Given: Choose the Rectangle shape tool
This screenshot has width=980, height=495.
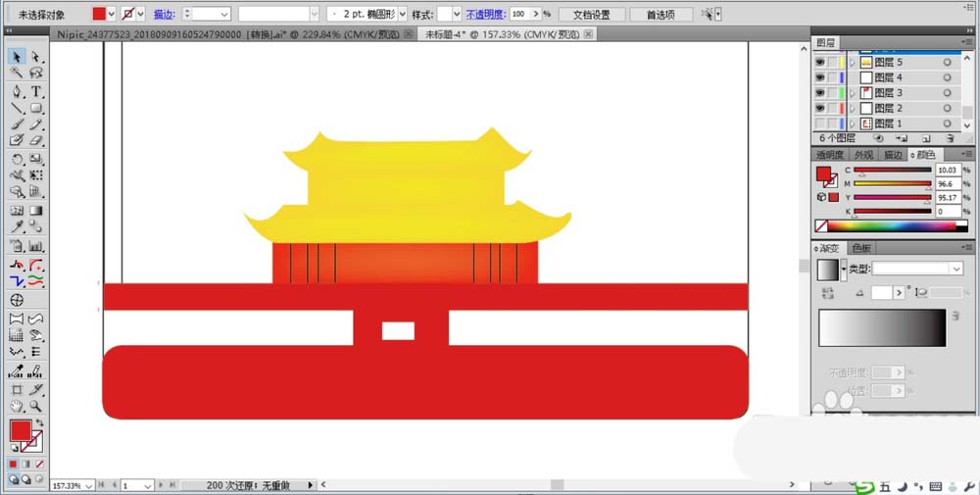Looking at the screenshot, I should tap(36, 108).
